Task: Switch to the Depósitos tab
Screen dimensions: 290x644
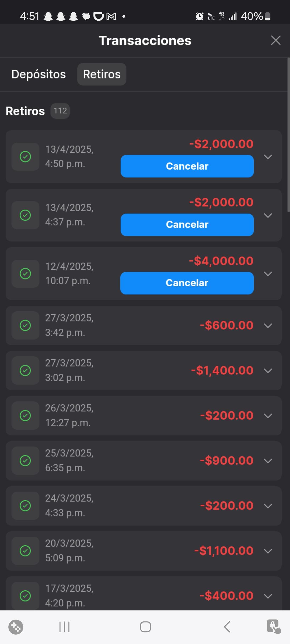Action: click(x=39, y=74)
